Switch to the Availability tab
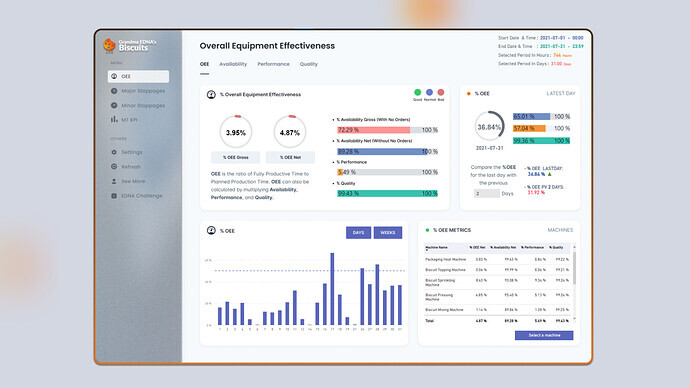This screenshot has width=690, height=388. tap(233, 64)
